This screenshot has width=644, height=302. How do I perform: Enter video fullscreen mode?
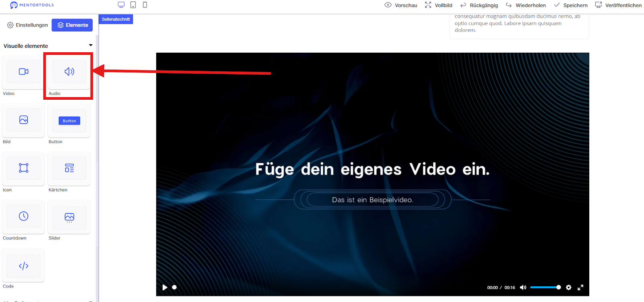tap(580, 288)
